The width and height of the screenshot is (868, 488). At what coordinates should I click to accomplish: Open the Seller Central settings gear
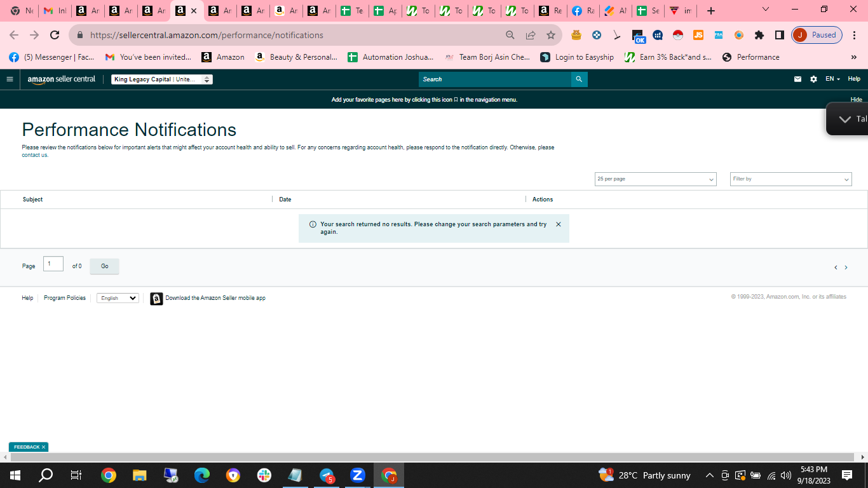click(x=813, y=79)
